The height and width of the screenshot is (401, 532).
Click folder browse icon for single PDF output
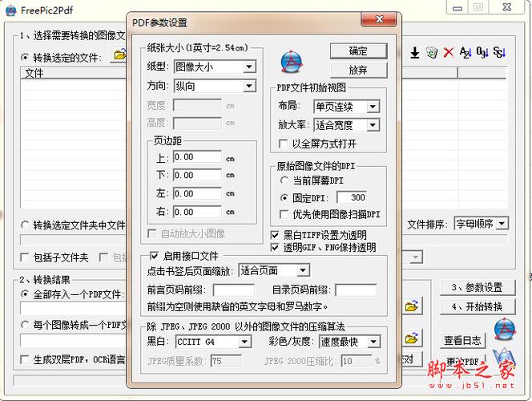[412, 306]
